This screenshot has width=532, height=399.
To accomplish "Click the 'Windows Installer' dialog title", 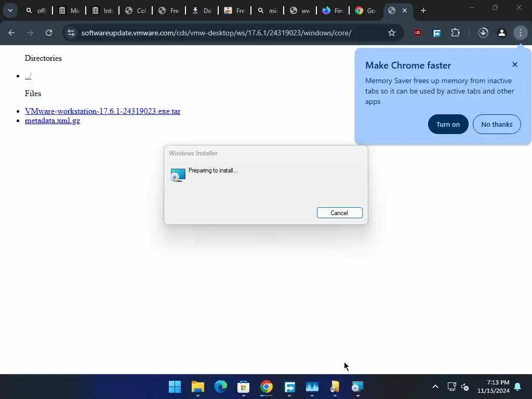I will pyautogui.click(x=193, y=153).
